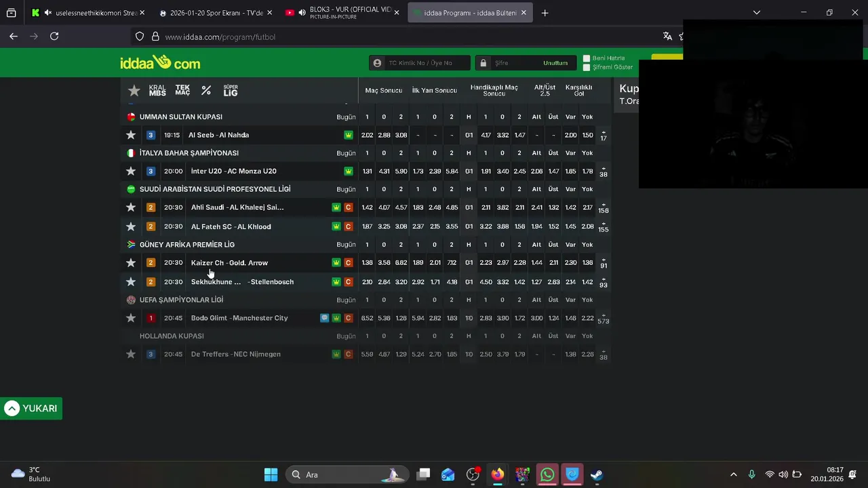Click the crown icon on Inter U20 row
The height and width of the screenshot is (488, 868).
point(349,171)
